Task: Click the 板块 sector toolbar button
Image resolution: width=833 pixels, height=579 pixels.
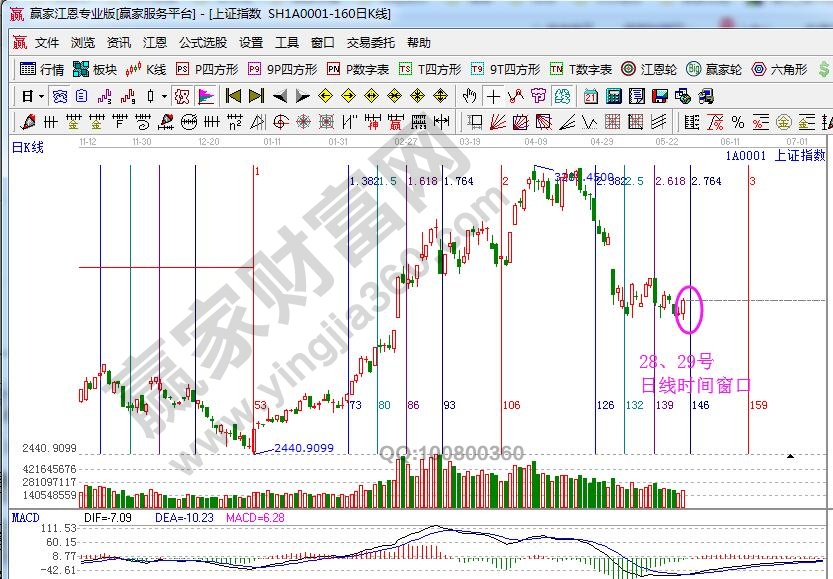Action: click(x=96, y=69)
